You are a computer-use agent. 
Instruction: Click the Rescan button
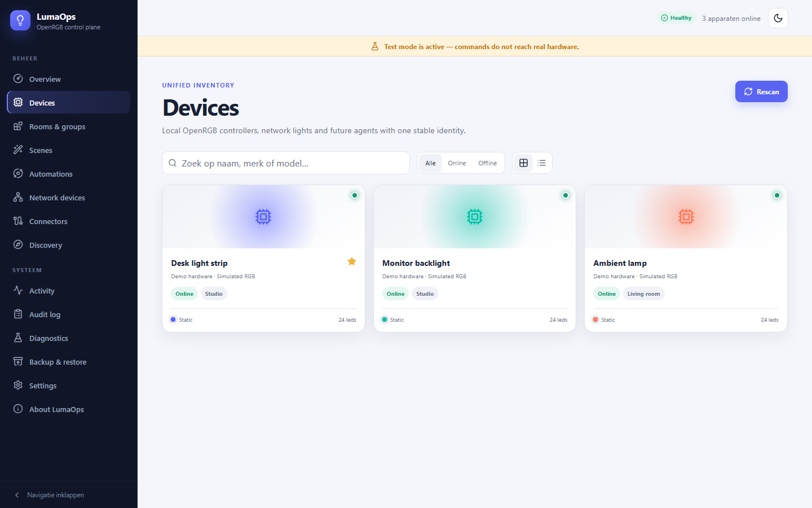tap(761, 91)
